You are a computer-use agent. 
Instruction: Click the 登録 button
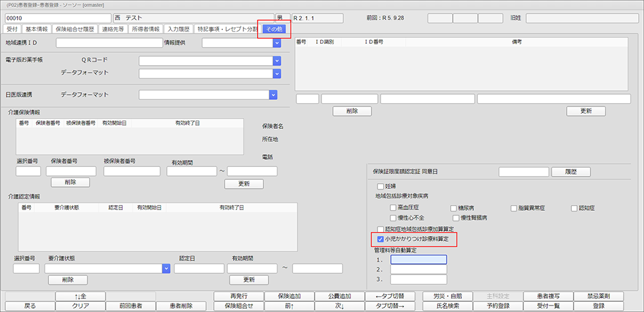click(598, 306)
